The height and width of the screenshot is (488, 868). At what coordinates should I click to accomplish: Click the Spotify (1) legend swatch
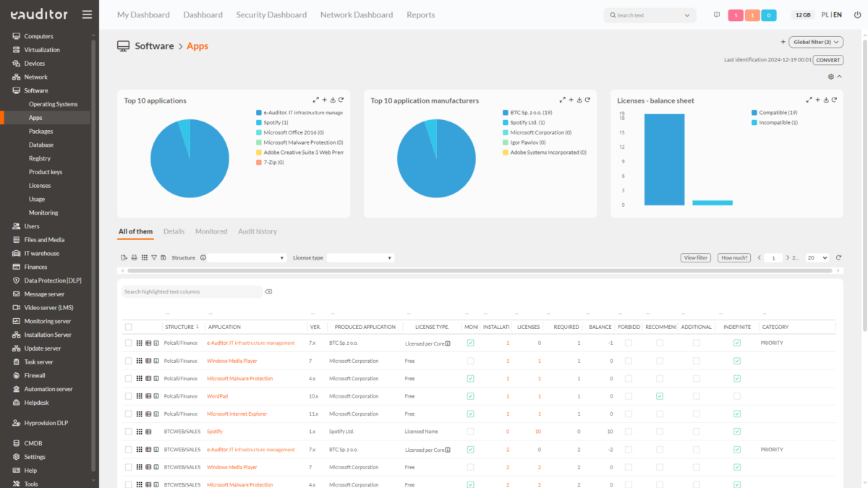pyautogui.click(x=258, y=123)
